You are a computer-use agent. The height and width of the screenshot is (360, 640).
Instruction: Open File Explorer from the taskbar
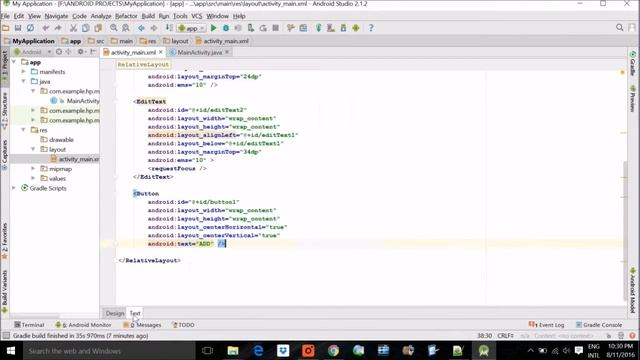point(233,351)
